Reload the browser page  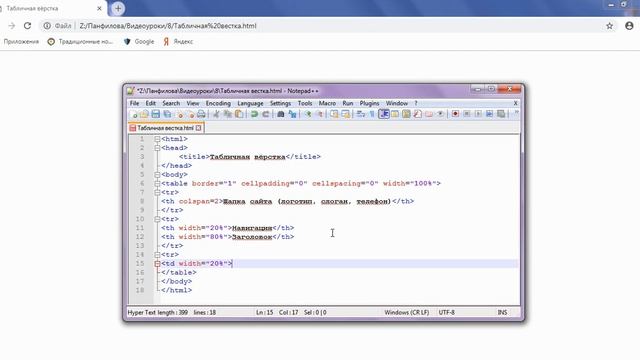27,26
